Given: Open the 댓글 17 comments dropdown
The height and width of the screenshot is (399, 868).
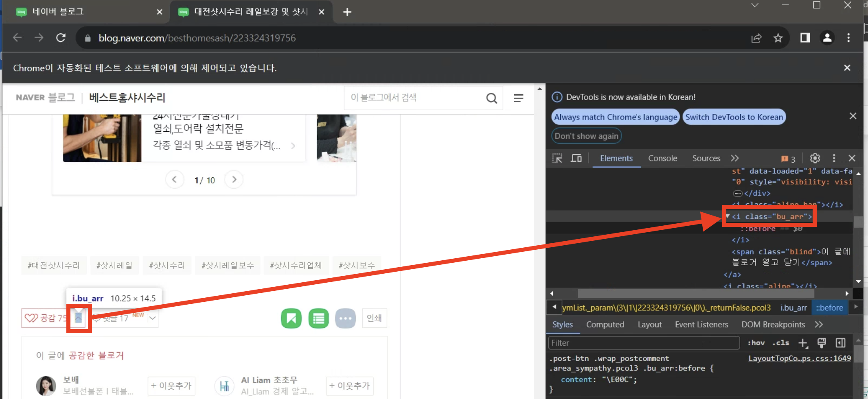Looking at the screenshot, I should click(152, 318).
